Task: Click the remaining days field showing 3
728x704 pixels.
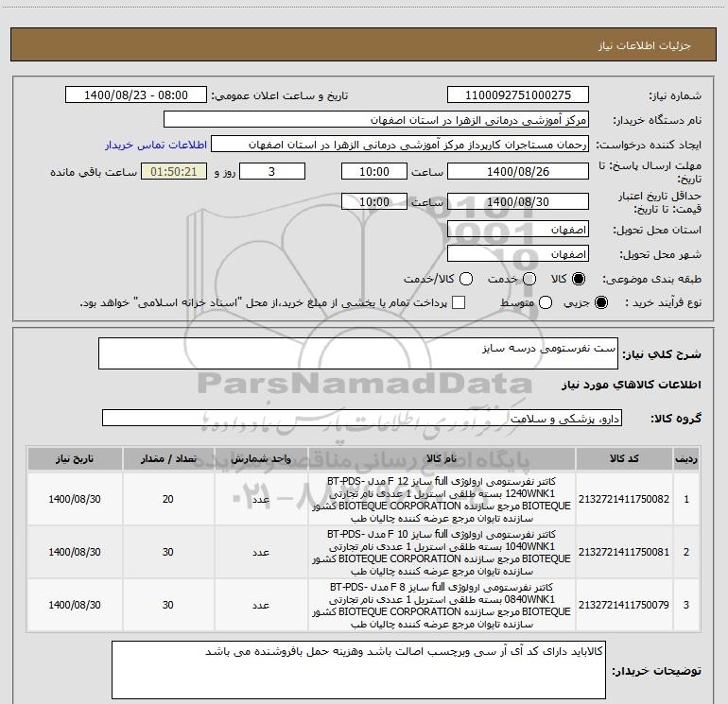Action: [x=272, y=172]
